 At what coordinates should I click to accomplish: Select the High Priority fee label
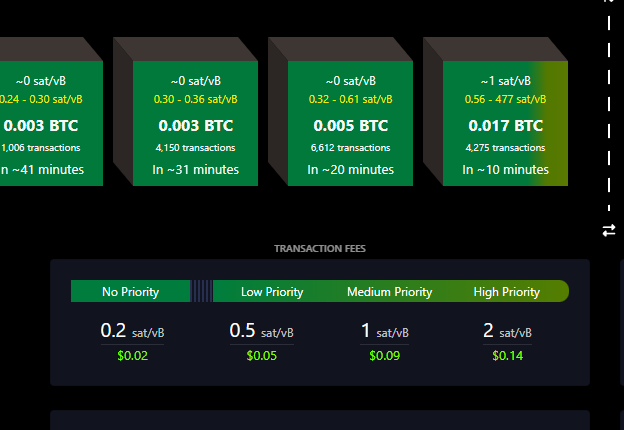tap(507, 292)
